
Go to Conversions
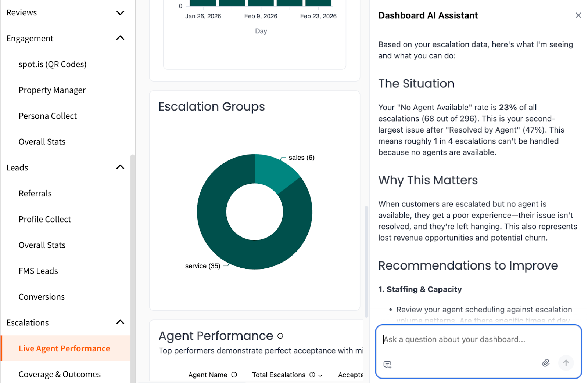[x=42, y=297]
